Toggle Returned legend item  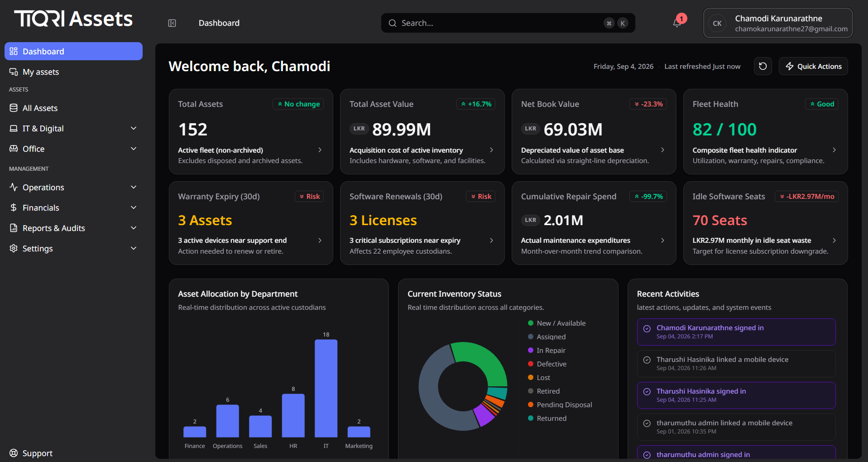point(547,418)
